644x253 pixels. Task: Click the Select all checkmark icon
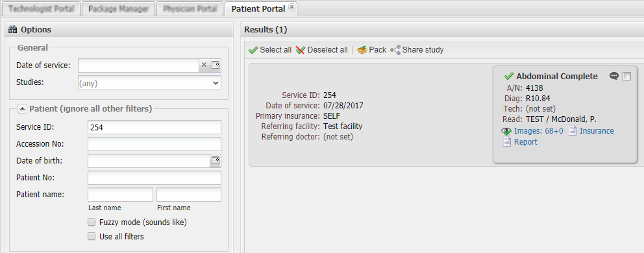pyautogui.click(x=253, y=50)
